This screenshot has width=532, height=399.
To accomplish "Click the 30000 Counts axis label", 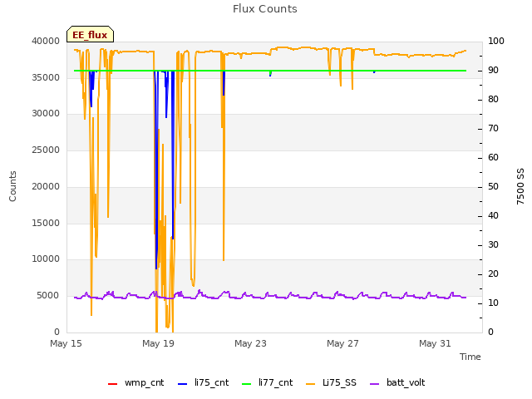I will pyautogui.click(x=46, y=113).
